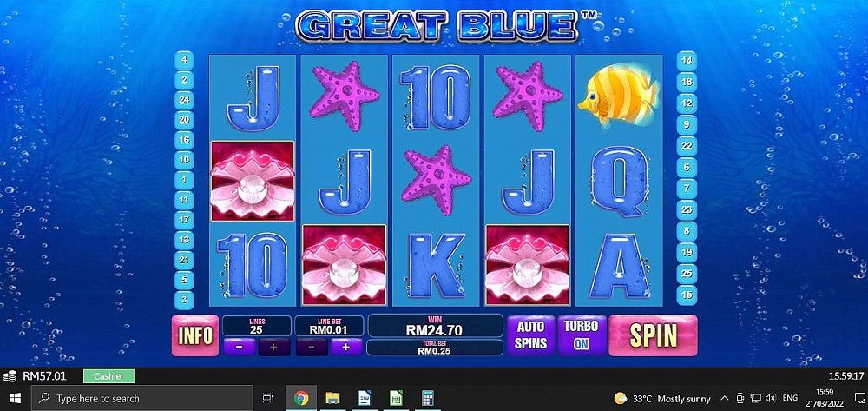Image resolution: width=868 pixels, height=411 pixels.
Task: Show hidden system tray icons chevron
Action: [x=724, y=398]
